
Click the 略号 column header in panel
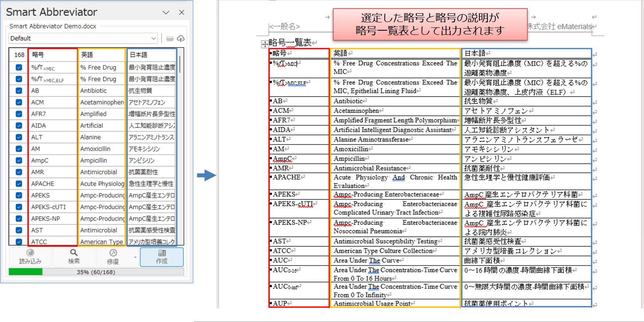pyautogui.click(x=52, y=55)
